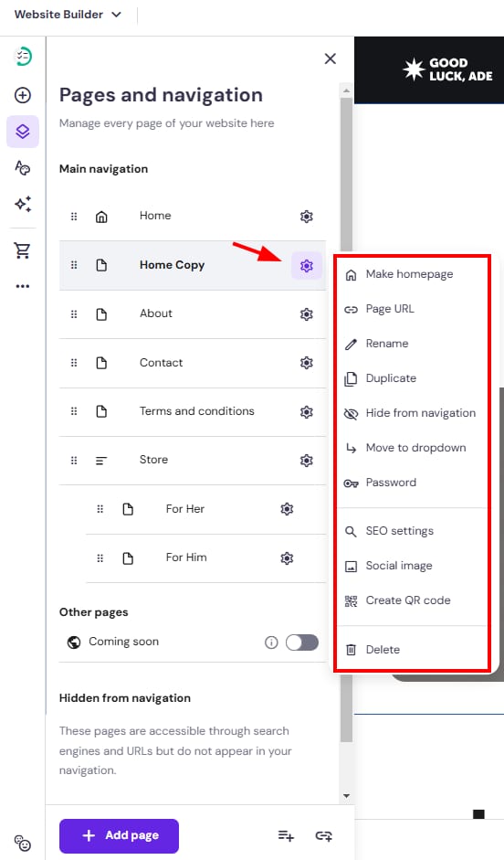Open the Add elements plus icon in sidebar

[x=23, y=95]
